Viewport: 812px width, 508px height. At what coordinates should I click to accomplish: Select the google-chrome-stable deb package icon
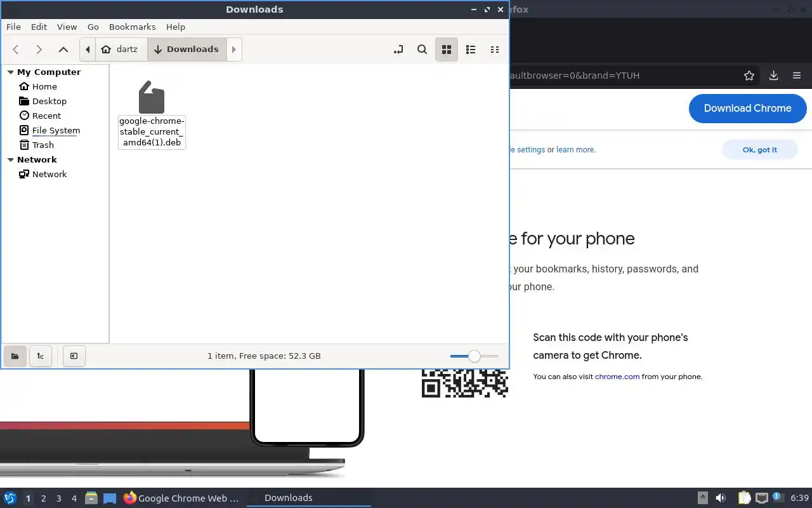pos(152,97)
